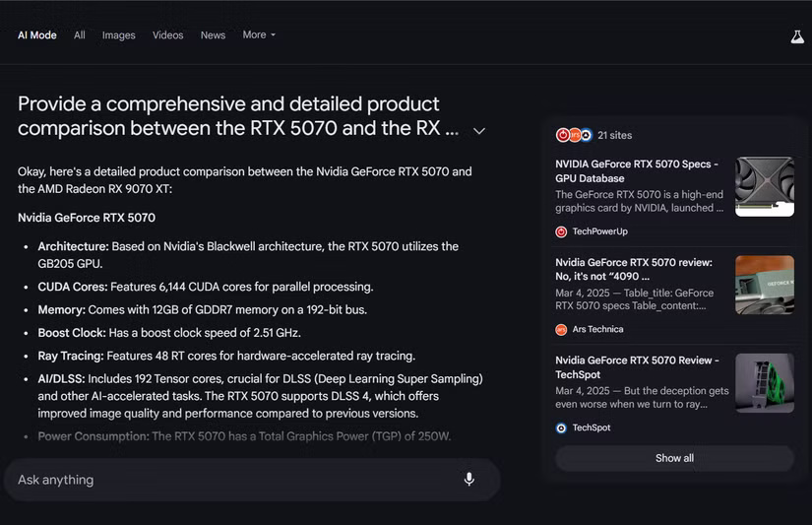Open the Ars Technica RTX 5070 review
Viewport: 812px width, 525px height.
point(633,270)
